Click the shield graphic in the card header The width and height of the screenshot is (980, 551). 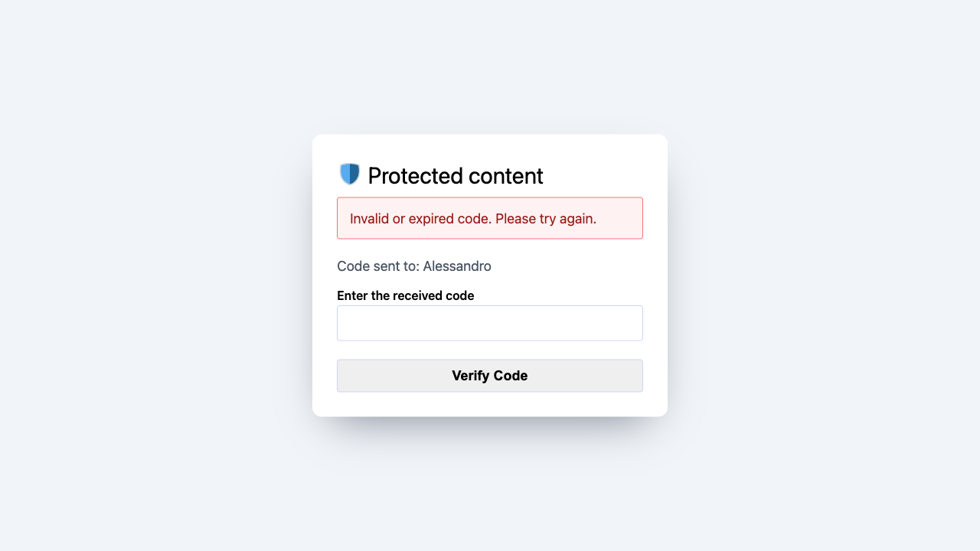point(350,174)
